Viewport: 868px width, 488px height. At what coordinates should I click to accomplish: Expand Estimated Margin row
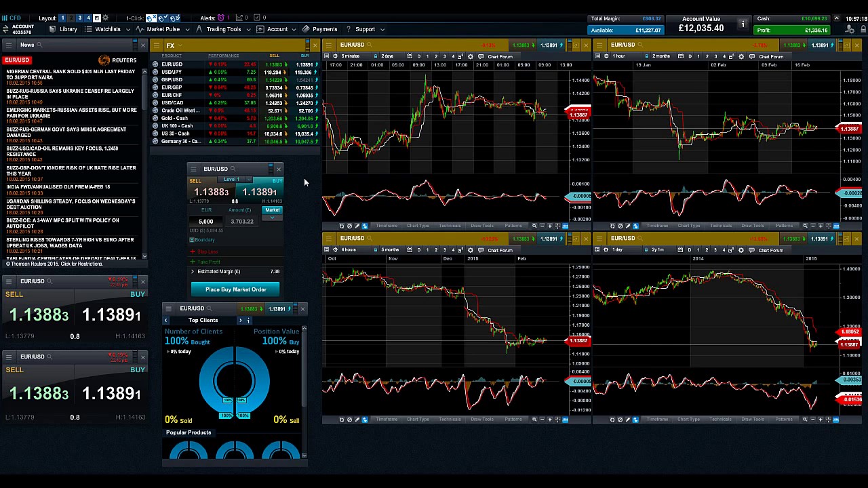(193, 272)
